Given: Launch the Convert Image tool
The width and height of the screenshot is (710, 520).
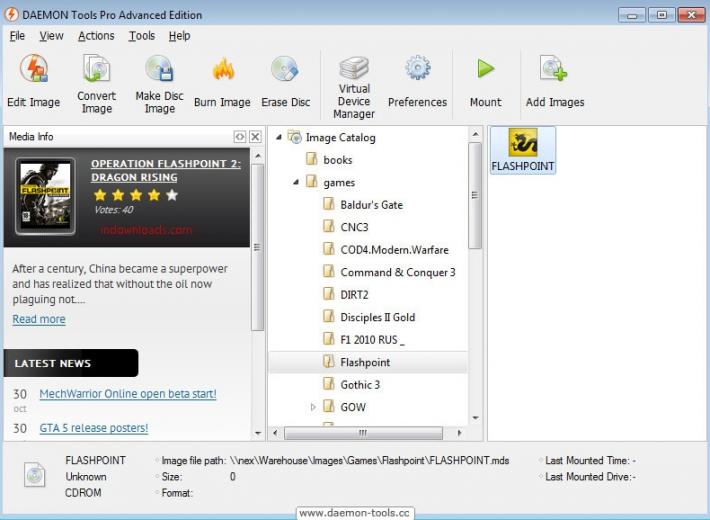Looking at the screenshot, I should 96,83.
